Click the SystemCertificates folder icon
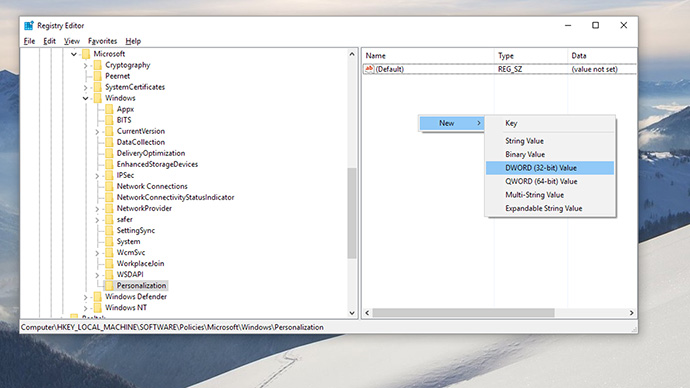 98,87
